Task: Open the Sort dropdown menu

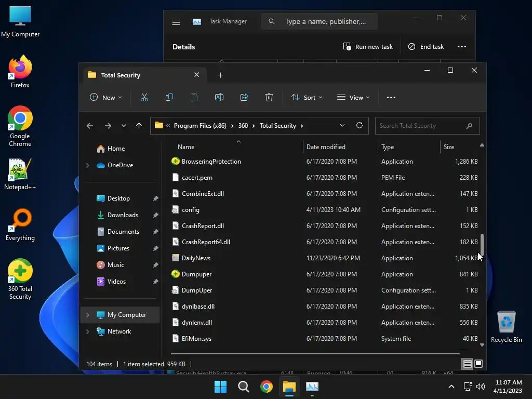Action: [307, 97]
